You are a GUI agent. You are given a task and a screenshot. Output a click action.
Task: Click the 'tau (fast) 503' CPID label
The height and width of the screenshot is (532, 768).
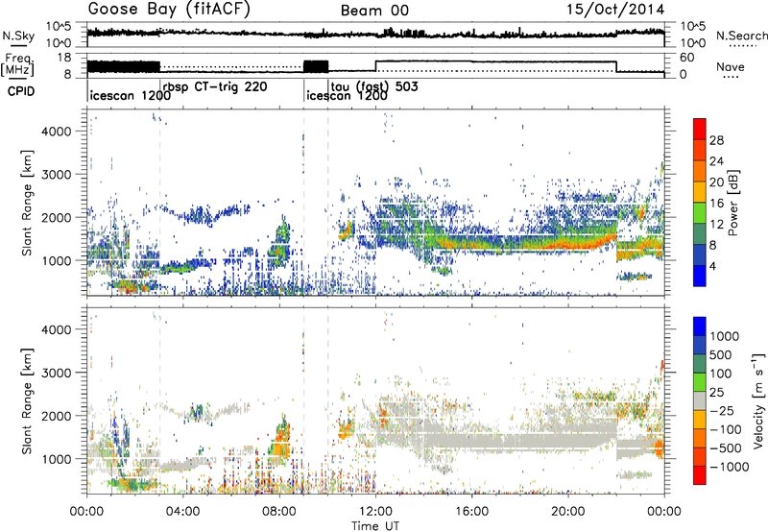click(374, 86)
